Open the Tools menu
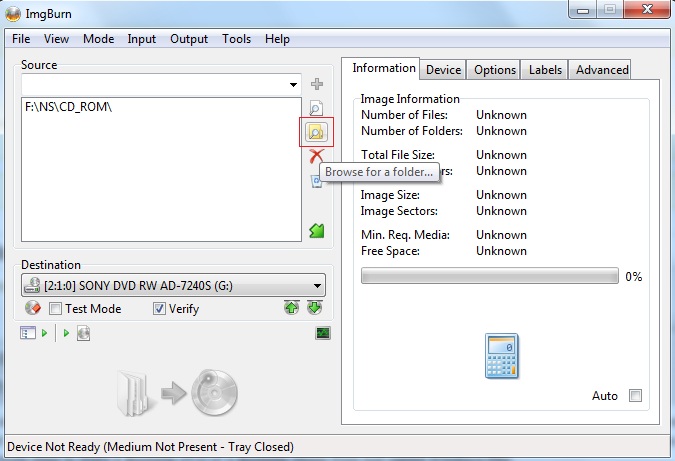This screenshot has width=675, height=461. 237,39
